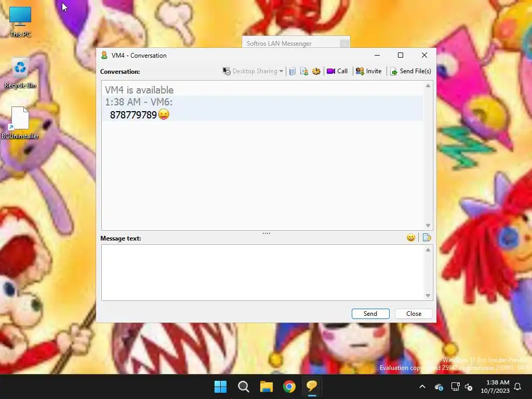Click the splitter grip dots above message box
The image size is (532, 399).
pyautogui.click(x=267, y=233)
